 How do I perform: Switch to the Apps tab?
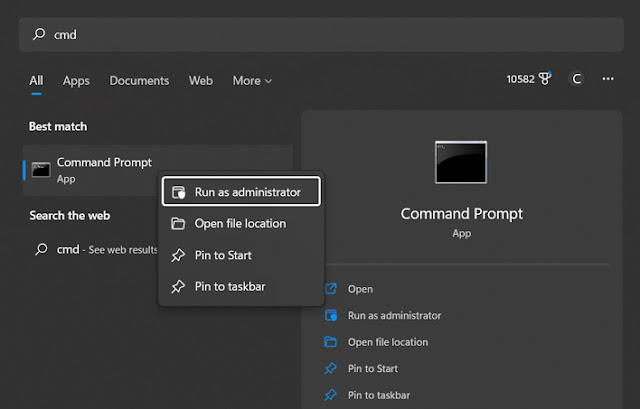tap(76, 81)
